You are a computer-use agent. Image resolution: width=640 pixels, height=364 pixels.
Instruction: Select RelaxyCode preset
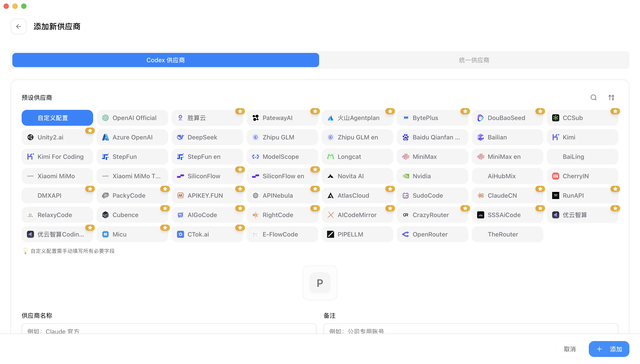[x=57, y=215]
